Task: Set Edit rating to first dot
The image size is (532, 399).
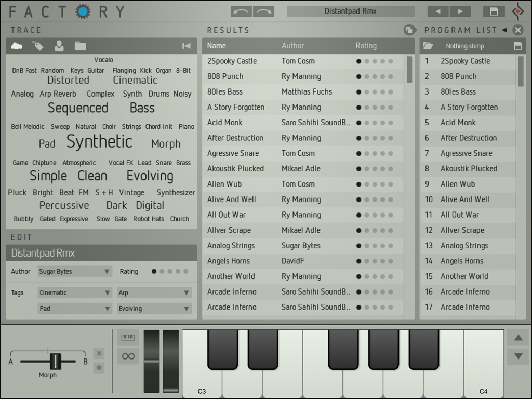Action: [x=154, y=271]
